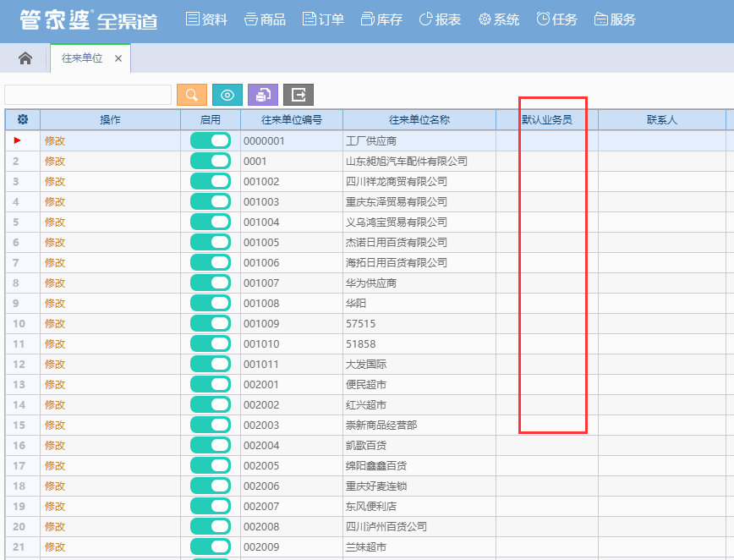Select cell with code 002003
The height and width of the screenshot is (560, 734).
[292, 425]
